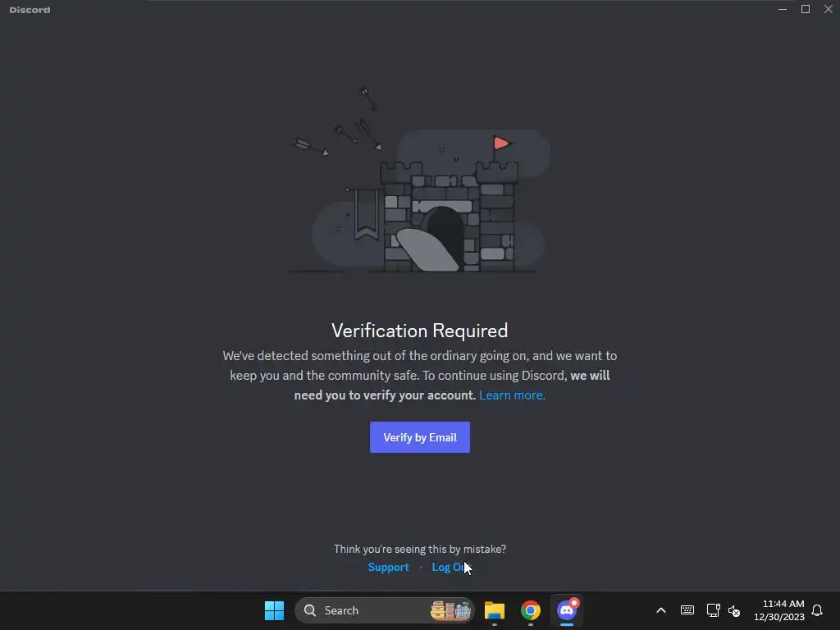Click the Discord taskbar icon
The image size is (840, 630).
click(x=566, y=610)
